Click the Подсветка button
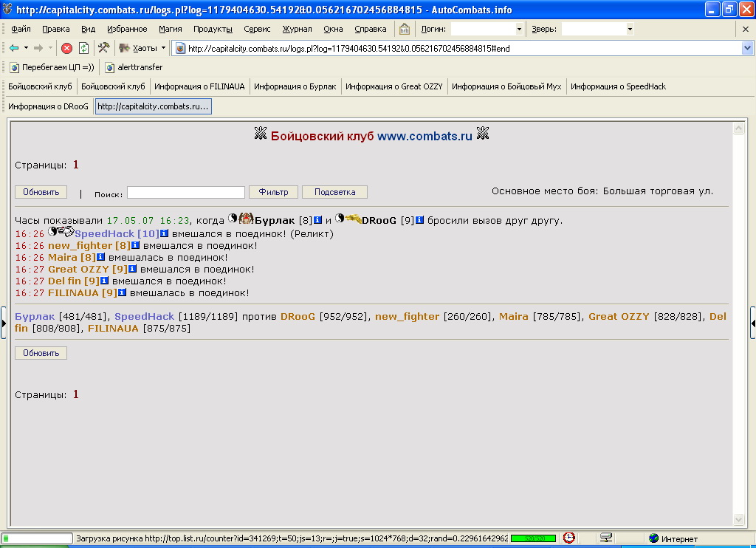The height and width of the screenshot is (548, 756). [334, 192]
